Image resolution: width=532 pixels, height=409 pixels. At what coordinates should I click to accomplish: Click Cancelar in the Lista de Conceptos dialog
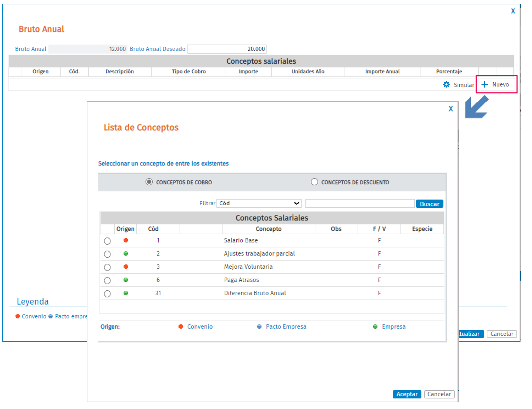(439, 394)
